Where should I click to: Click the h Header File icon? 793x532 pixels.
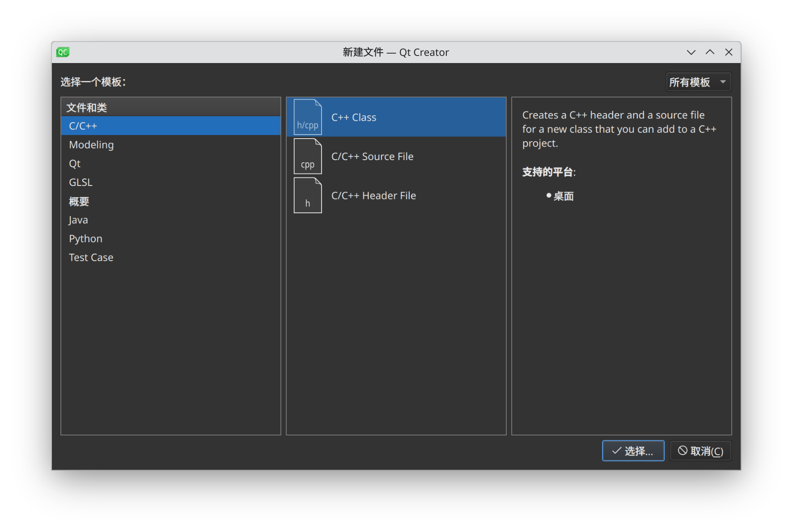[x=308, y=195]
